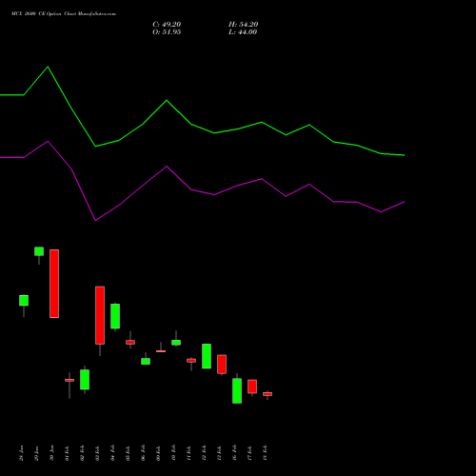Select the green candle above 04 Feb
Screen dimensions: 476x476
coord(115,316)
